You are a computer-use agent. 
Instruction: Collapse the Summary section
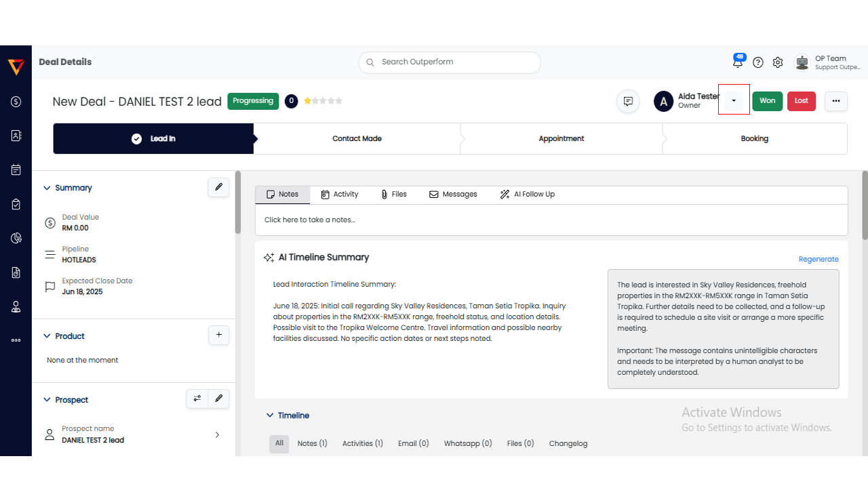[x=47, y=188]
